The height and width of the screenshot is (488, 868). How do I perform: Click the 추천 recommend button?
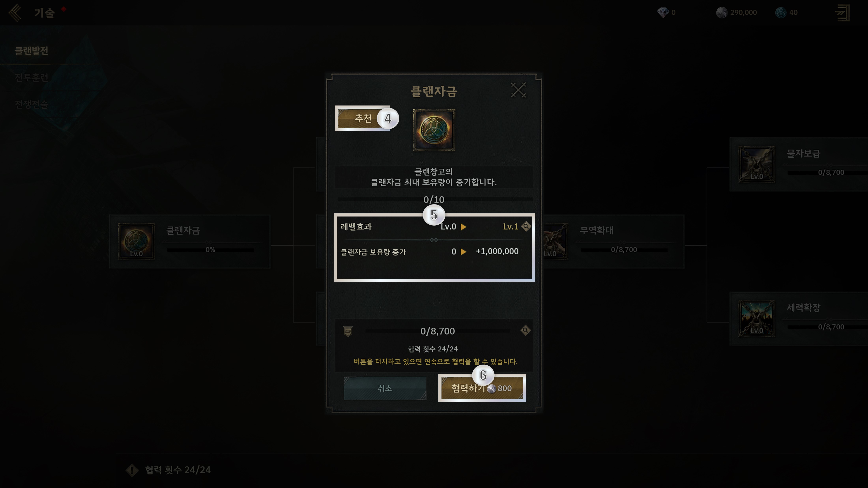[x=363, y=118]
